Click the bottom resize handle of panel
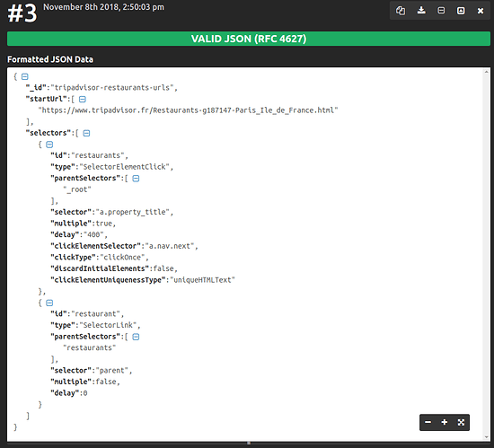The width and height of the screenshot is (494, 448). tap(249, 444)
